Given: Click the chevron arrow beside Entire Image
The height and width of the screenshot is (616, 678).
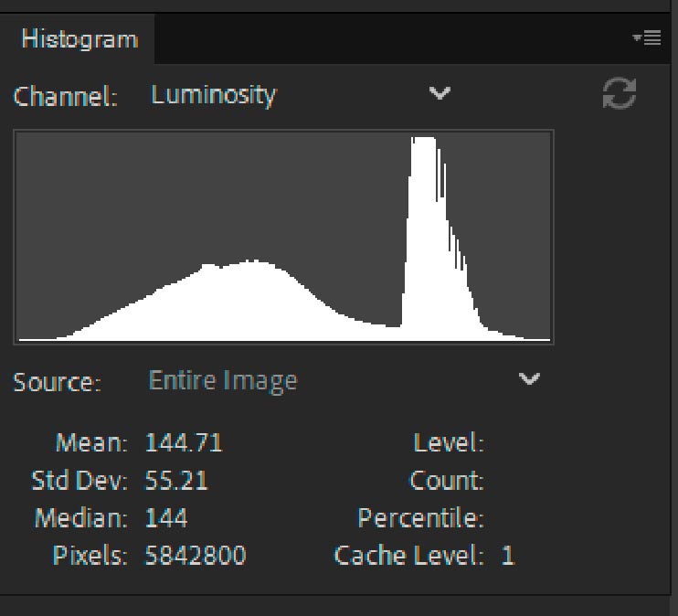Looking at the screenshot, I should click(x=530, y=379).
